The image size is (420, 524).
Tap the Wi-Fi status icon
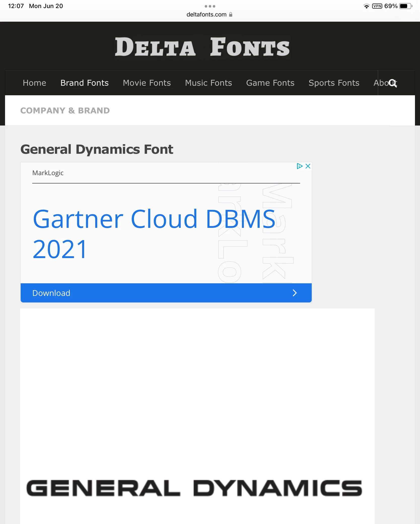pyautogui.click(x=367, y=6)
